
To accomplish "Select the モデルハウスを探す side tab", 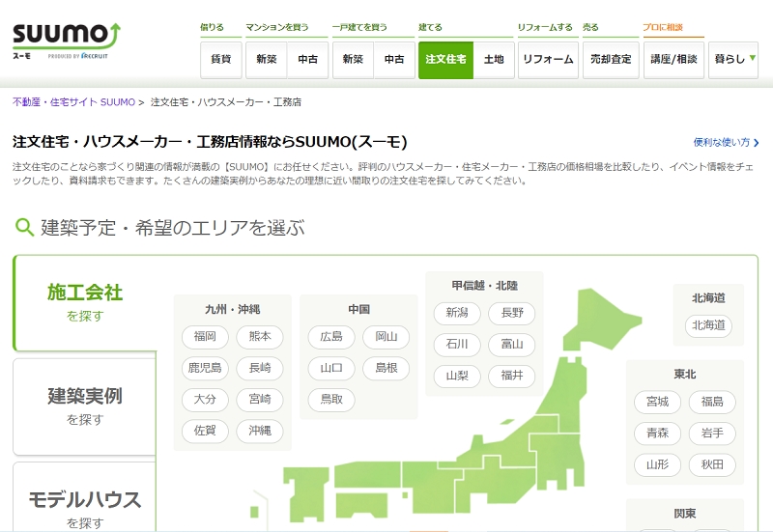I will [85, 497].
